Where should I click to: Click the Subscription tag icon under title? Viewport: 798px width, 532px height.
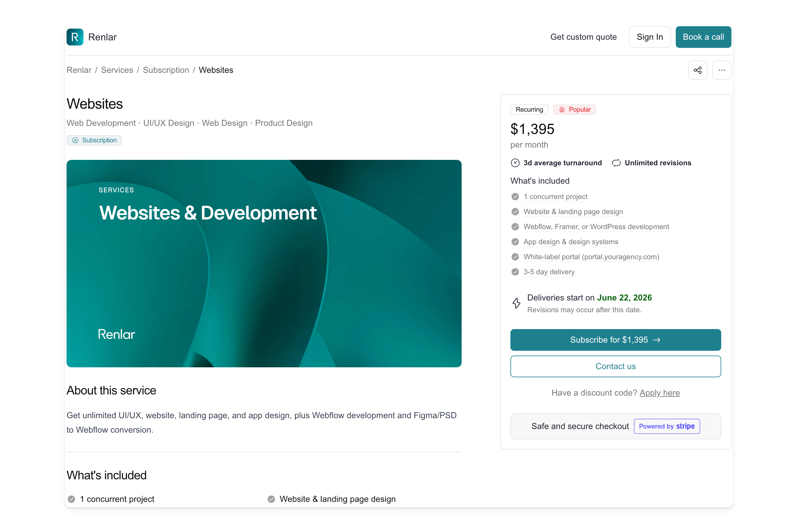click(x=75, y=141)
